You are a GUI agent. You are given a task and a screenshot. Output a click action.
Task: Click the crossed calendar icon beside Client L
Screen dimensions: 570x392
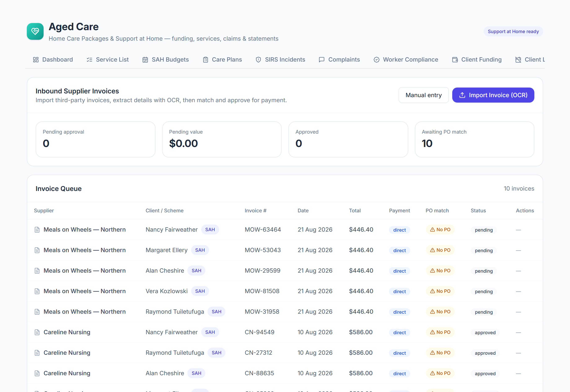[x=518, y=60]
